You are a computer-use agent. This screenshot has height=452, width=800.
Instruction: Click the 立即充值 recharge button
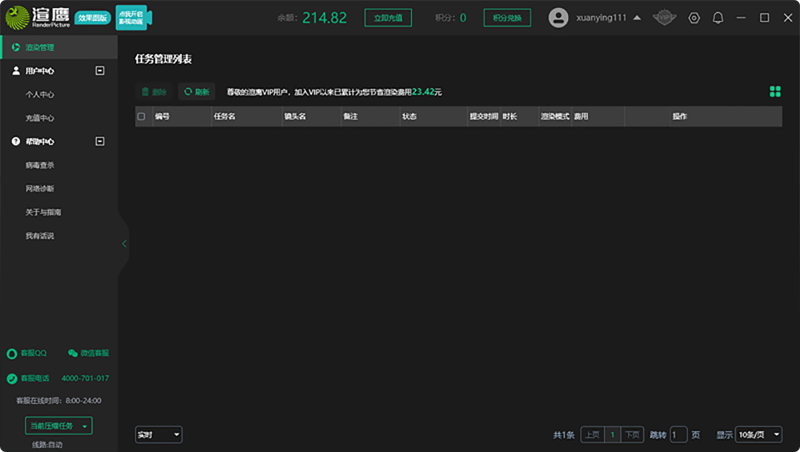[387, 18]
